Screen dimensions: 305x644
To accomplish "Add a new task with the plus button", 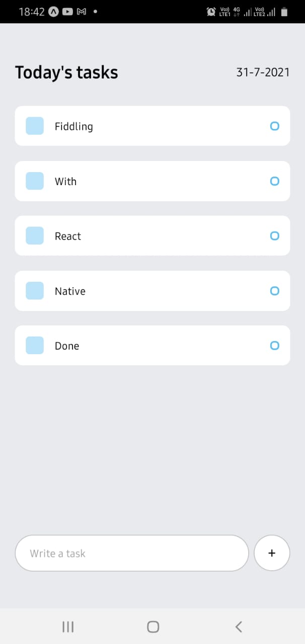I will tap(272, 552).
